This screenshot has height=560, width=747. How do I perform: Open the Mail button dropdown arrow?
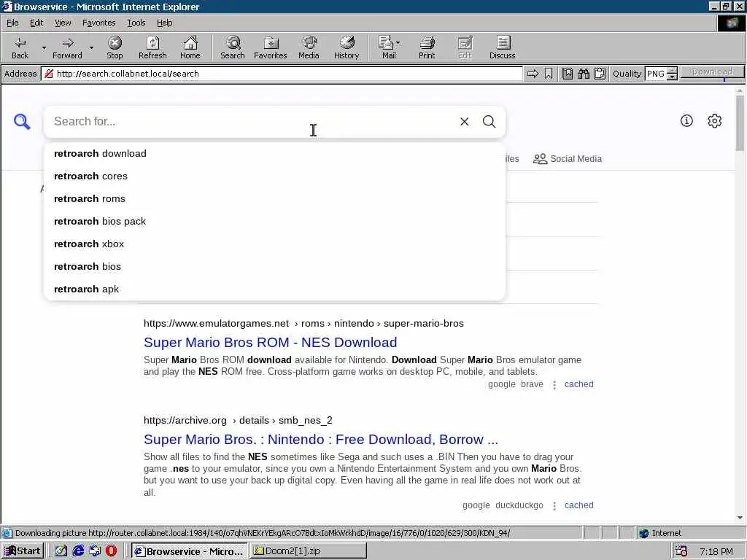coord(398,43)
